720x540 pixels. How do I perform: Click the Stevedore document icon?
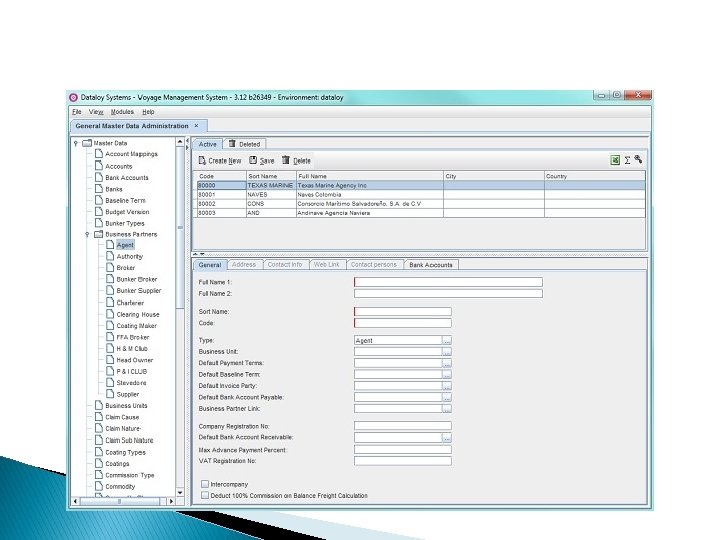coord(110,382)
